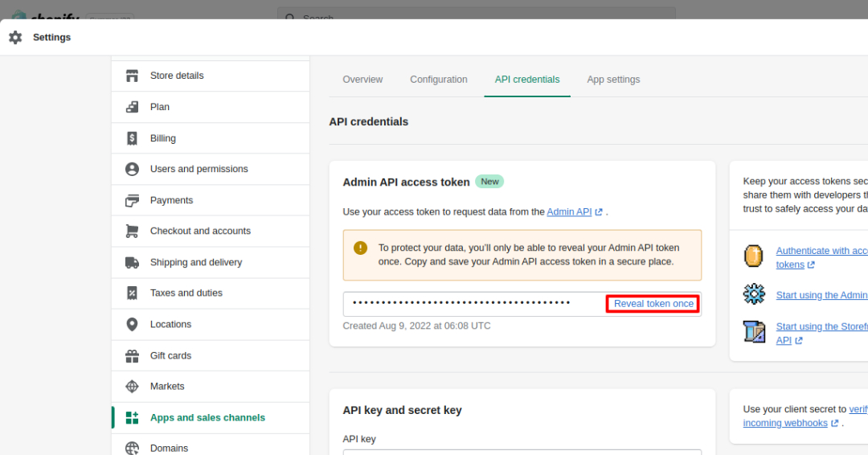Click the Billing dollar receipt icon
The width and height of the screenshot is (868, 455).
coord(132,137)
